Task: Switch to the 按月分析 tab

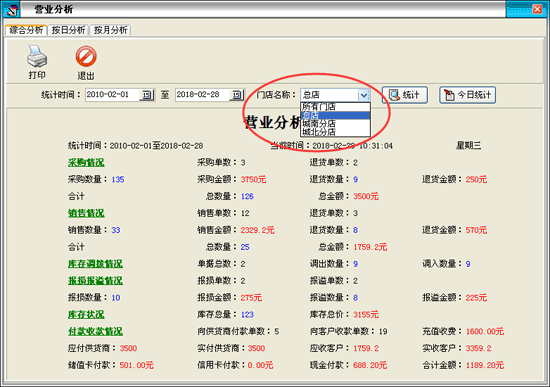Action: [x=110, y=30]
